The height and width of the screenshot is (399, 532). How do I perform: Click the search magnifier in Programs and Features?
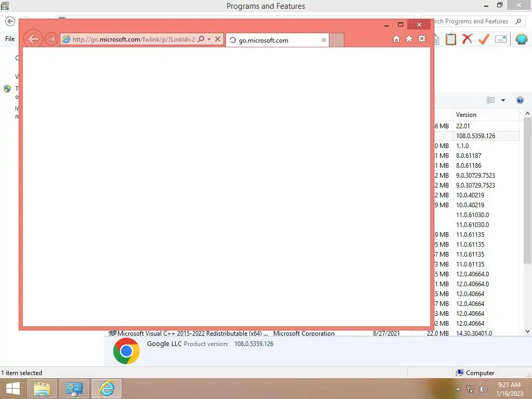tap(518, 21)
